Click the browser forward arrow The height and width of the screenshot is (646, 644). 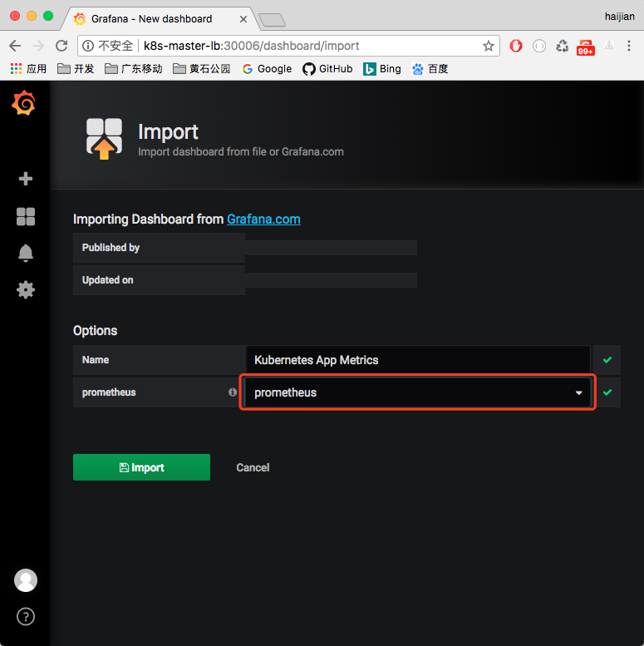(x=38, y=46)
